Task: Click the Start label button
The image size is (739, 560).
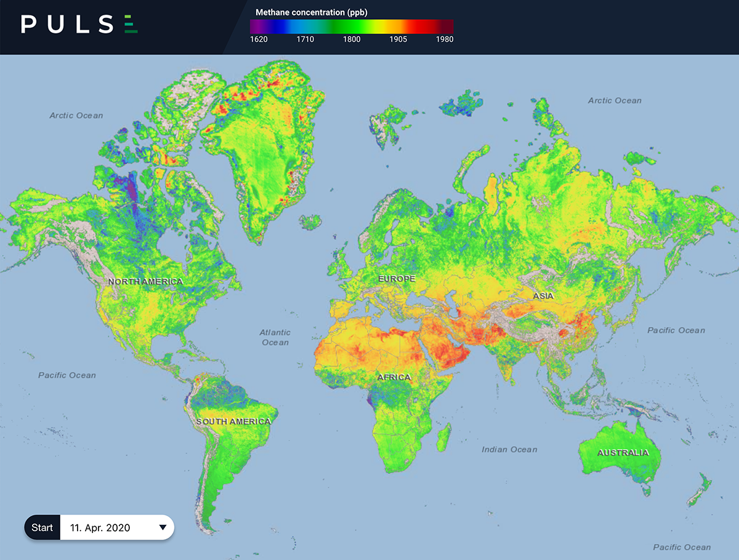Action: coord(42,527)
